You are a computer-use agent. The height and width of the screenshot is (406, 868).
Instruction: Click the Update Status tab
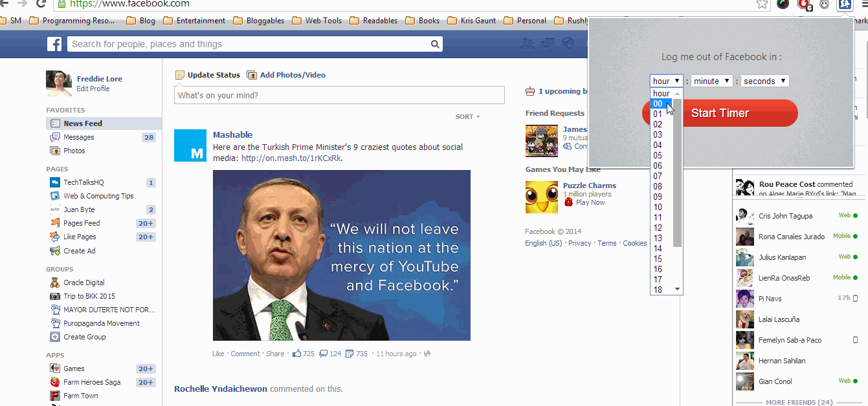(x=208, y=75)
